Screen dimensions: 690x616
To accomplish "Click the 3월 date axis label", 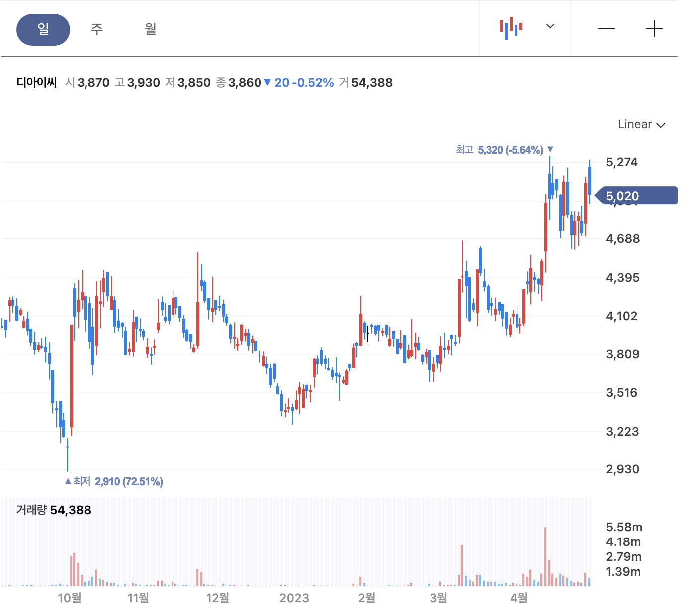I will coord(438,598).
